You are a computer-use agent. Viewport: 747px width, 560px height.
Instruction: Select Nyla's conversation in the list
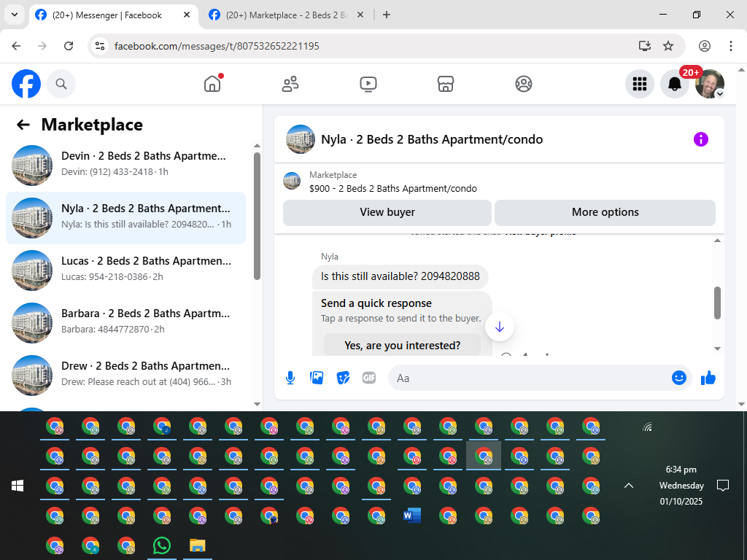coord(125,218)
